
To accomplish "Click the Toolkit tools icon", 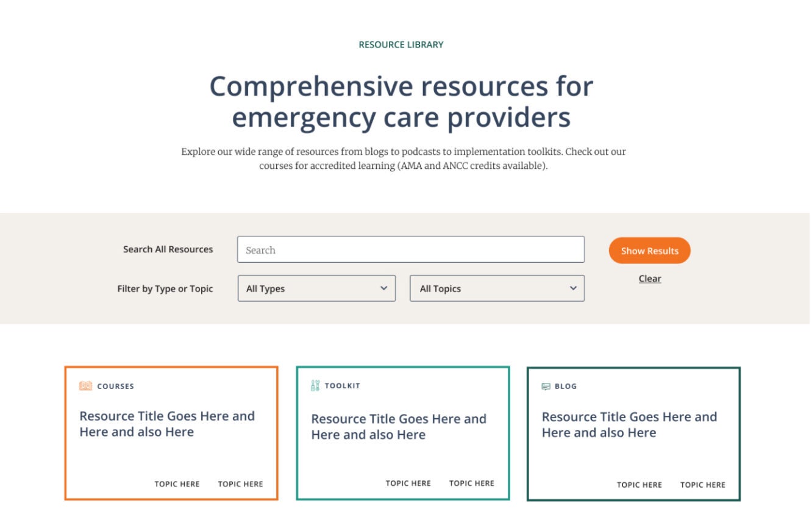I will (x=316, y=385).
